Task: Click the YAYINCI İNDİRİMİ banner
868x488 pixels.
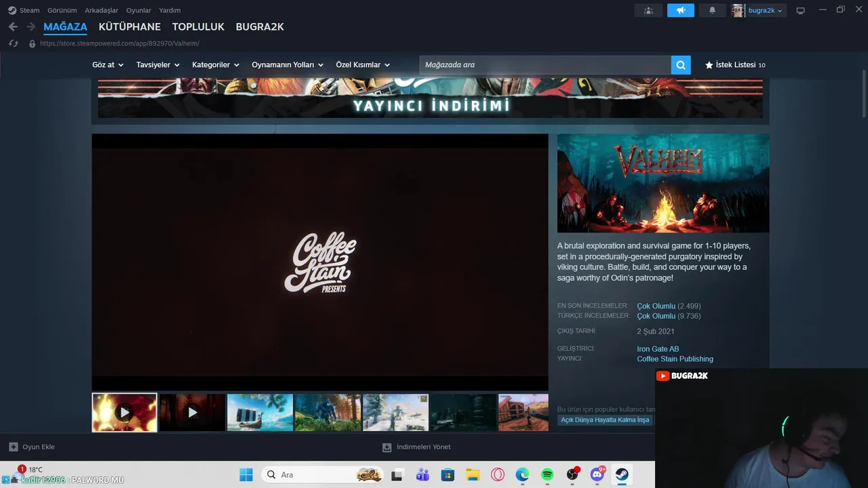Action: click(x=431, y=98)
